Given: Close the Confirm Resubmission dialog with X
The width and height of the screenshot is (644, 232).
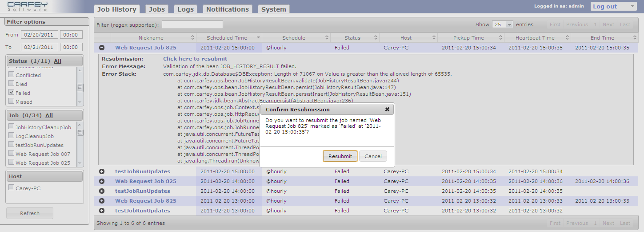Looking at the screenshot, I should [x=387, y=109].
